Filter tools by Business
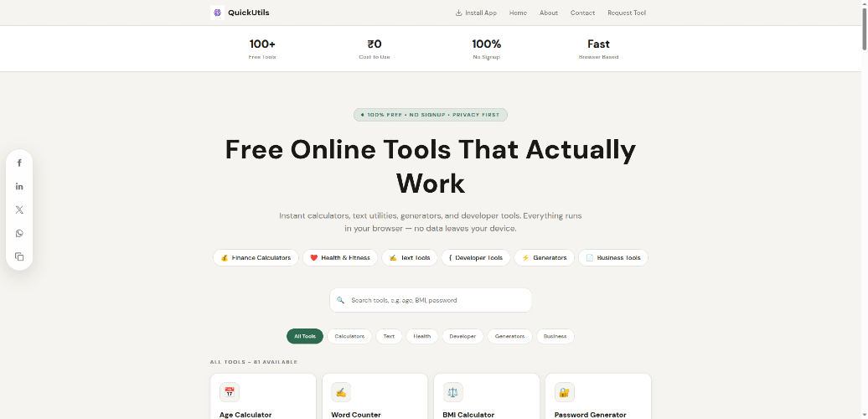This screenshot has height=419, width=868. click(555, 337)
